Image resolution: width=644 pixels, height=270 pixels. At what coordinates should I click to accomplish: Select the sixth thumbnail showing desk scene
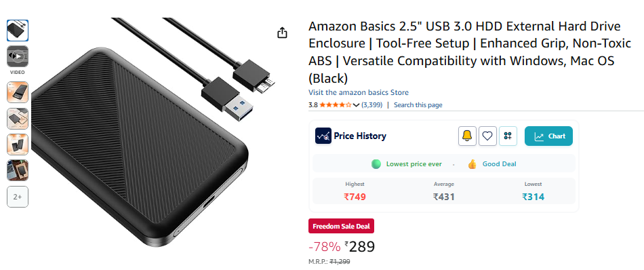pos(17,170)
